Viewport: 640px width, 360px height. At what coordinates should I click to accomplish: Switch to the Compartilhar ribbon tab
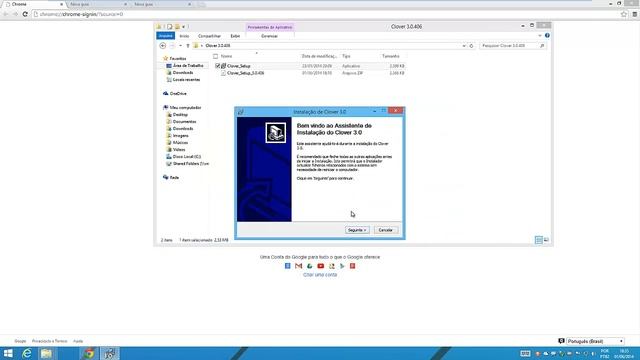(x=209, y=36)
